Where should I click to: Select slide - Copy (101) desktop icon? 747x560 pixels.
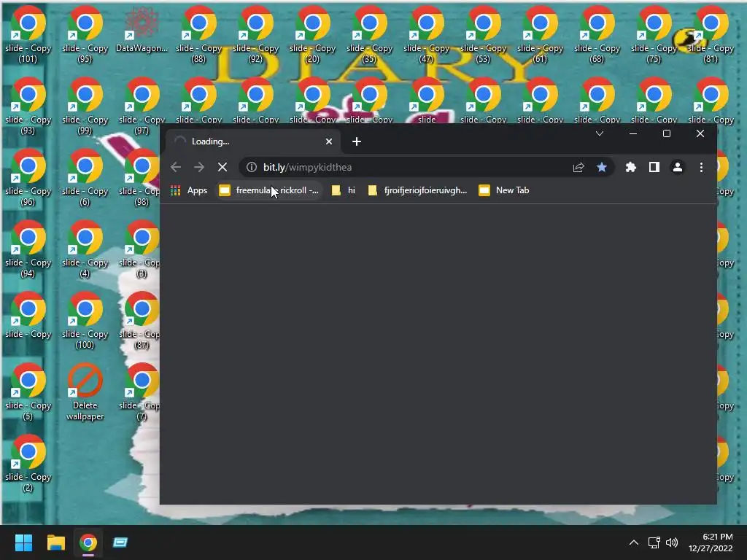pyautogui.click(x=28, y=35)
